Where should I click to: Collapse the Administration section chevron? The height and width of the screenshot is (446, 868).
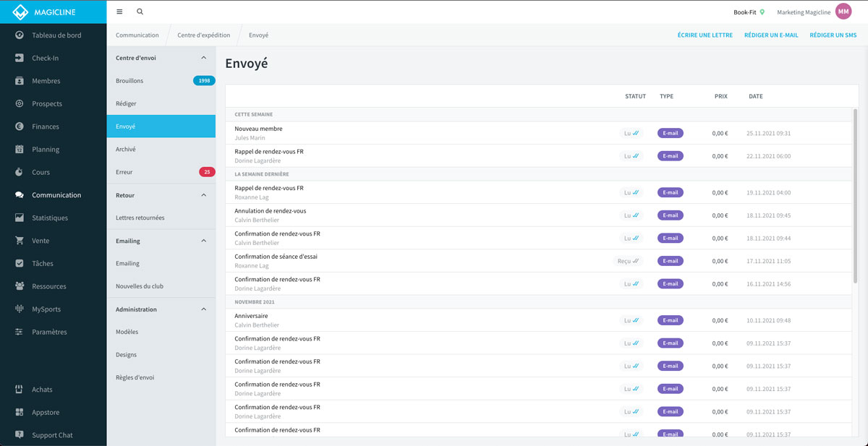point(203,309)
